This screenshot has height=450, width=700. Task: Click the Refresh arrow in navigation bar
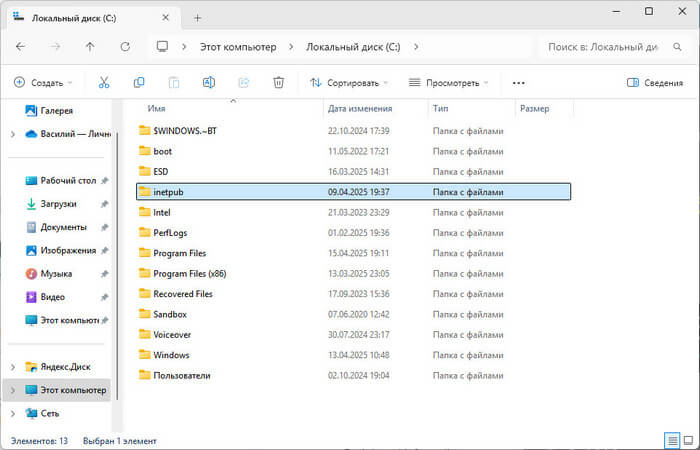pyautogui.click(x=125, y=46)
